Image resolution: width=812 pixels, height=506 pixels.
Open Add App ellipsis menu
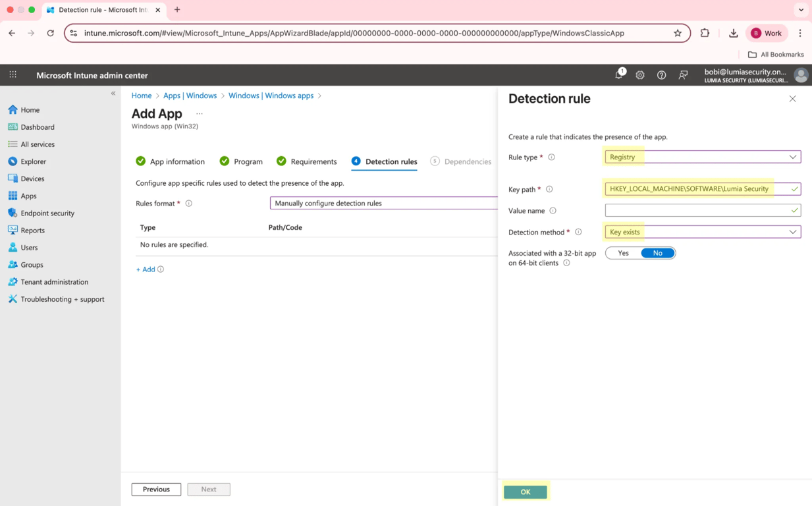pyautogui.click(x=200, y=114)
